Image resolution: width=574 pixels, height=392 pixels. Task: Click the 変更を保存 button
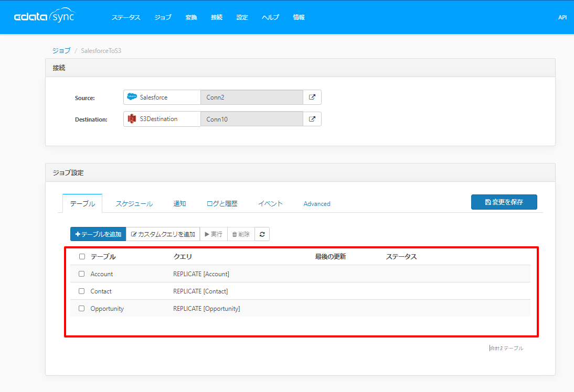(x=504, y=202)
